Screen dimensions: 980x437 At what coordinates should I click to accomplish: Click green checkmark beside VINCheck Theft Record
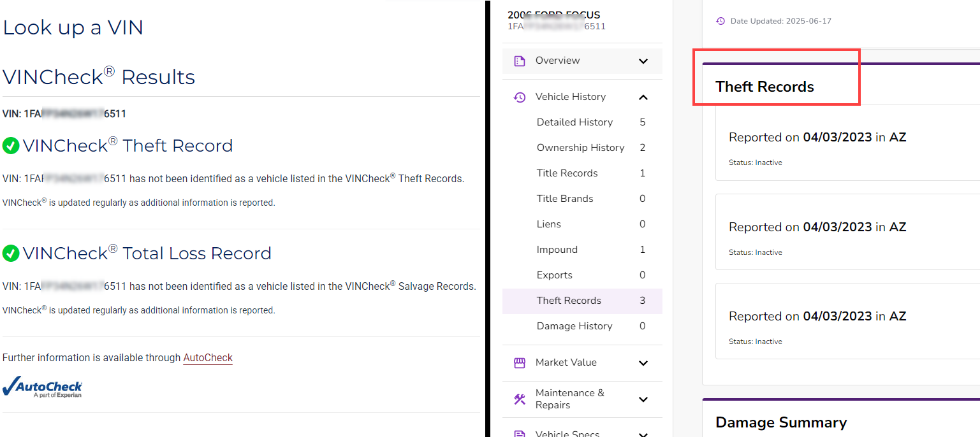coord(11,146)
